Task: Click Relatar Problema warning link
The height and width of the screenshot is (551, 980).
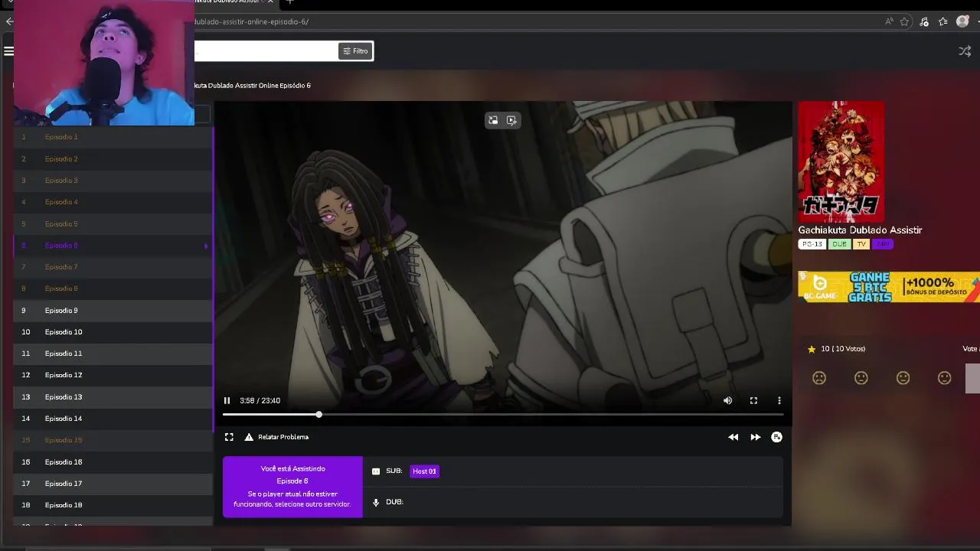Action: coord(276,437)
